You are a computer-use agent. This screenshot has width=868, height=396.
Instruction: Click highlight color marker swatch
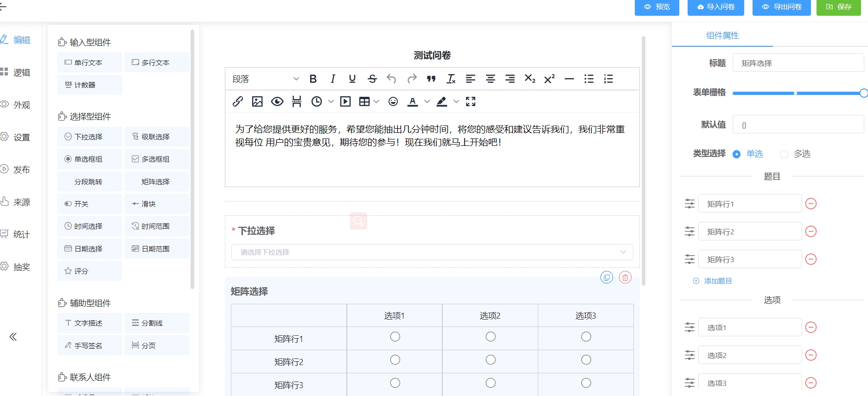[442, 101]
